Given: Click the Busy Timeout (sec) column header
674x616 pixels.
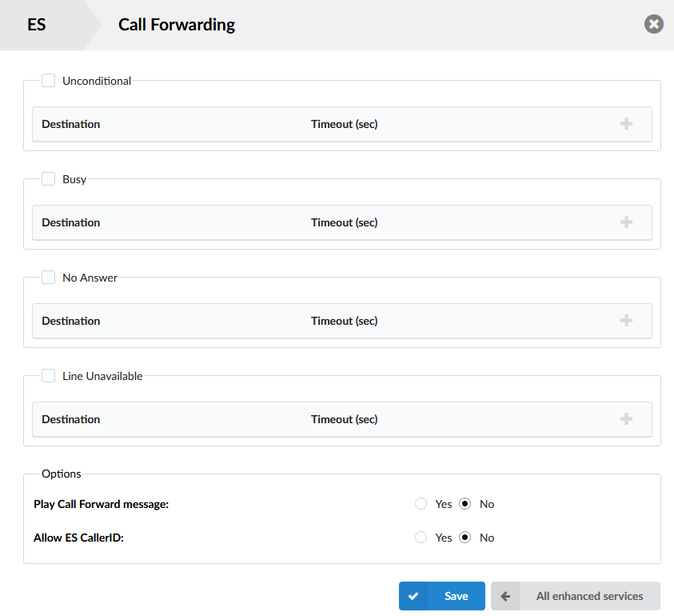Looking at the screenshot, I should coord(344,222).
